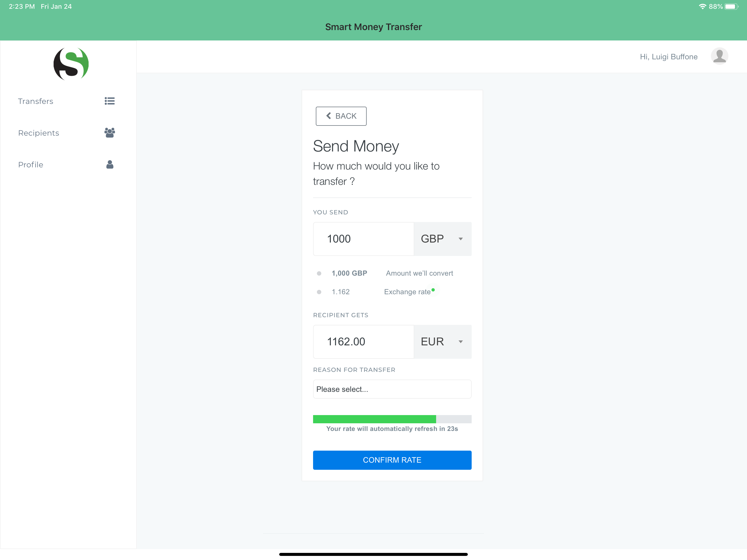Tap the green exchange rate indicator dot
Viewport: 747px width, 560px height.
point(433,290)
